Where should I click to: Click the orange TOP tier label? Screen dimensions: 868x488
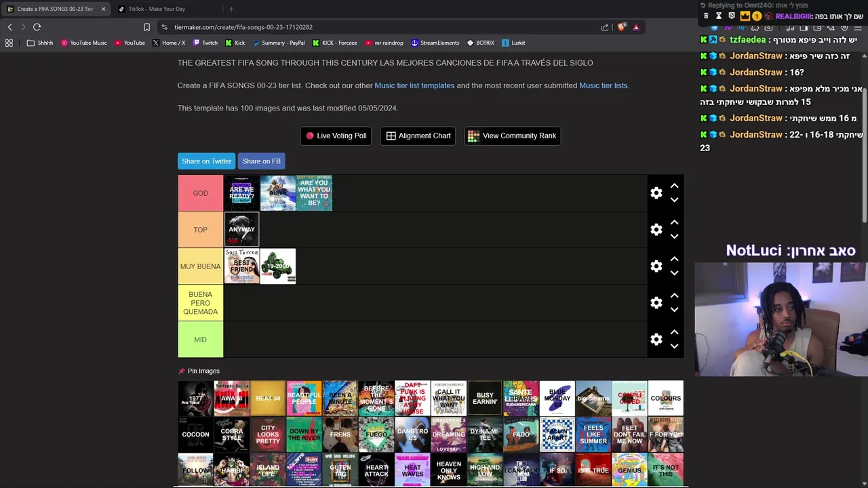point(200,230)
